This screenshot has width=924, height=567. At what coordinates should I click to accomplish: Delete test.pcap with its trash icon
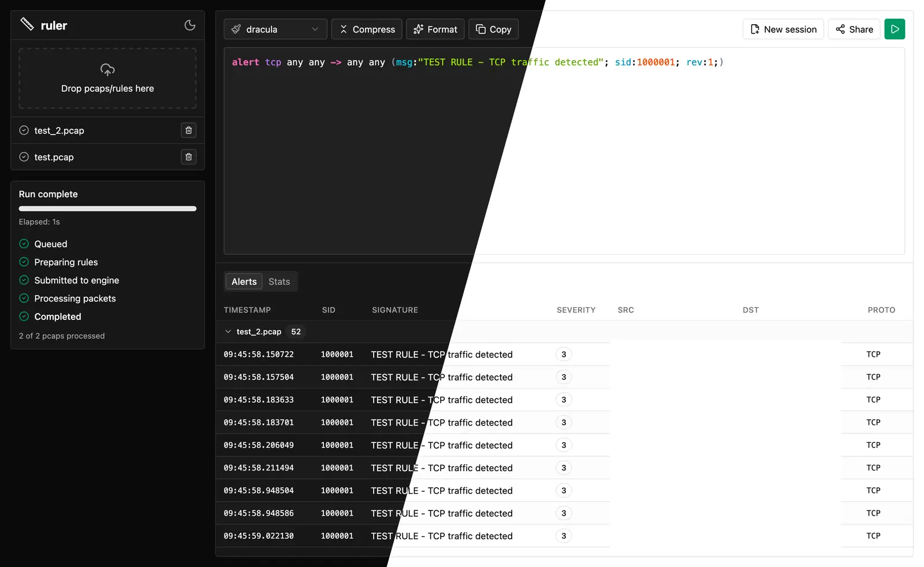point(189,157)
